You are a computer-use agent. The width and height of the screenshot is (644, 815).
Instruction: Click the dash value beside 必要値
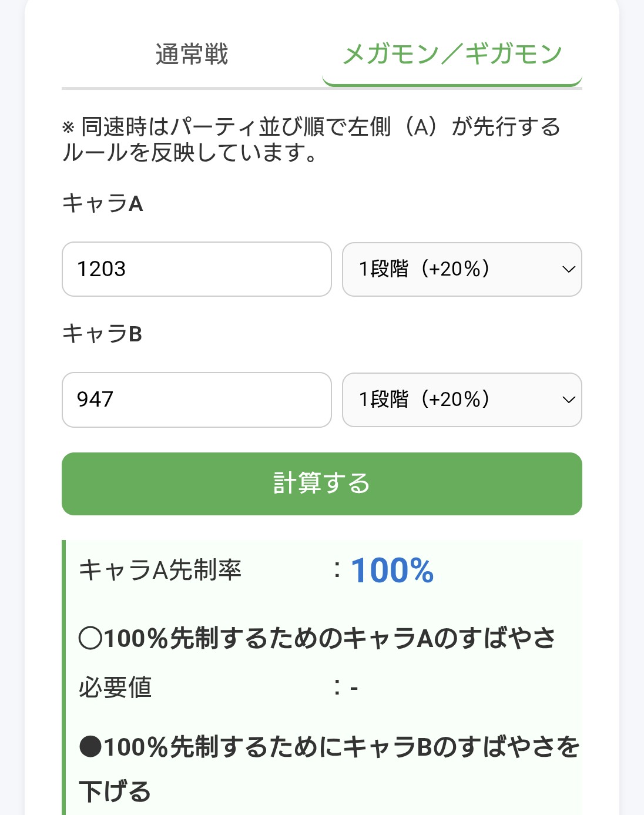click(x=354, y=687)
